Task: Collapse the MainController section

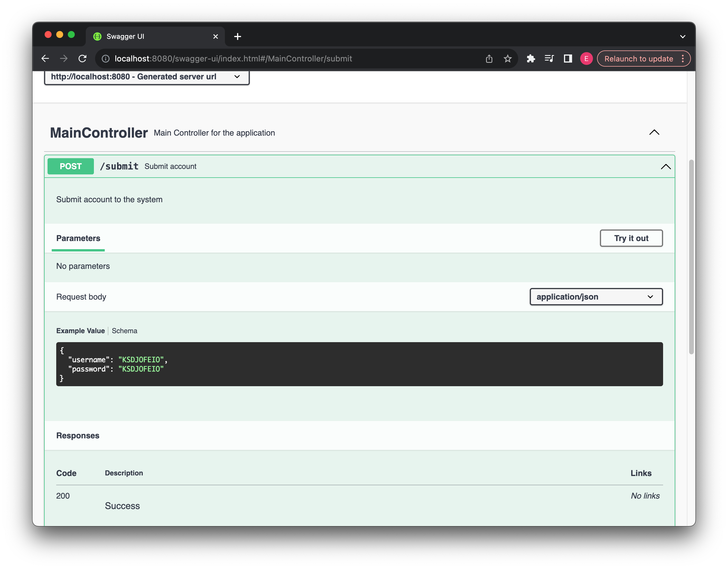Action: point(654,133)
